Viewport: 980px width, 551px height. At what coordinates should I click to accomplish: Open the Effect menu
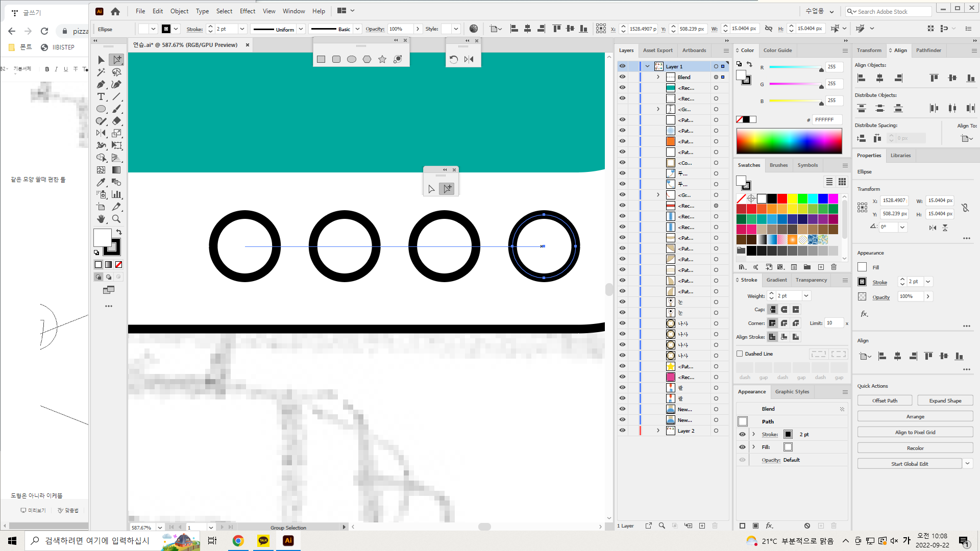248,11
